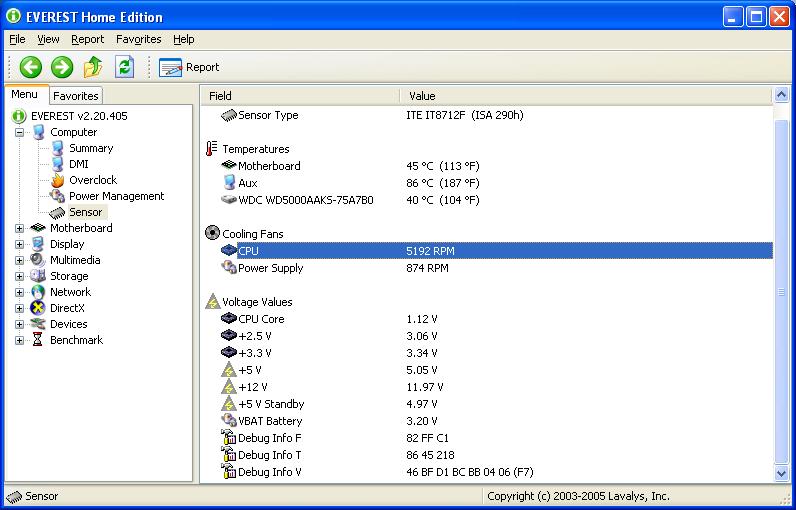Screen dimensions: 796x510
Task: Expand the Network tree node
Action: [x=19, y=292]
